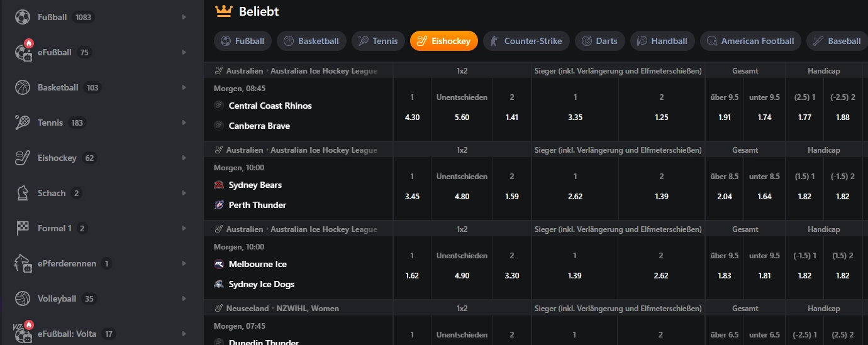Click the Canberra Brave team icon
The width and height of the screenshot is (868, 345).
coord(219,126)
